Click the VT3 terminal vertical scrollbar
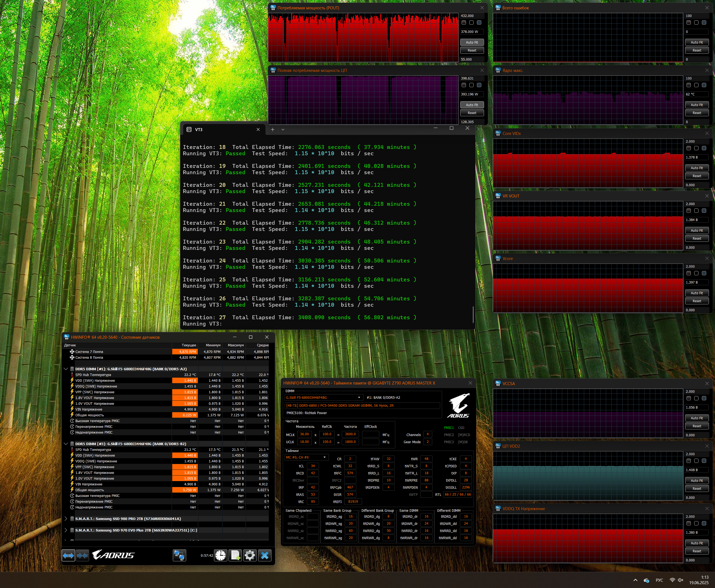This screenshot has height=588, width=715. click(x=473, y=314)
